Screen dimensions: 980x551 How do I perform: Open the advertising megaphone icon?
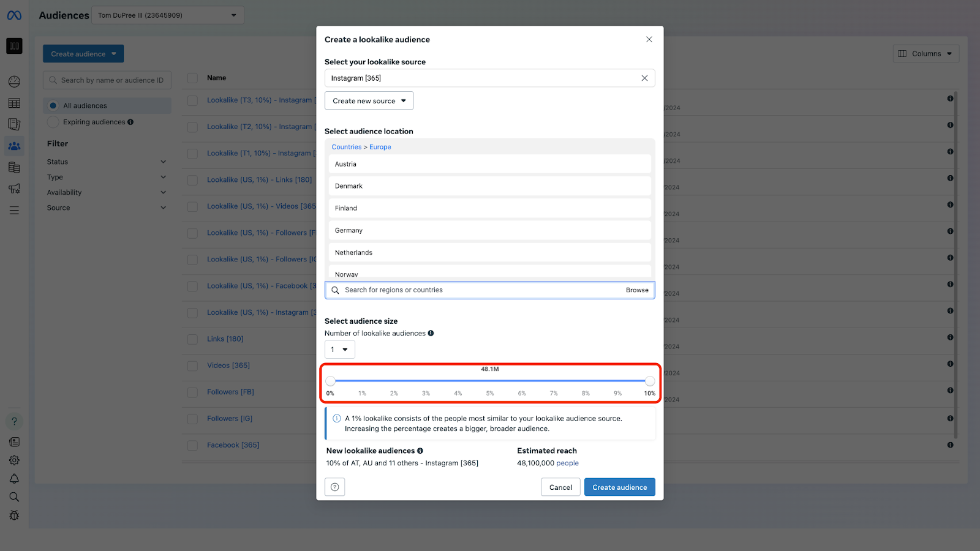pyautogui.click(x=14, y=189)
